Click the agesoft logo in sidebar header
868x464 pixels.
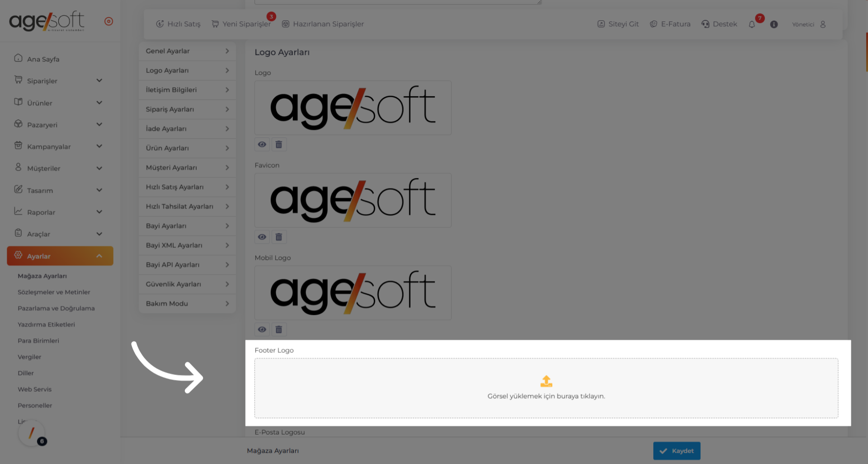47,21
